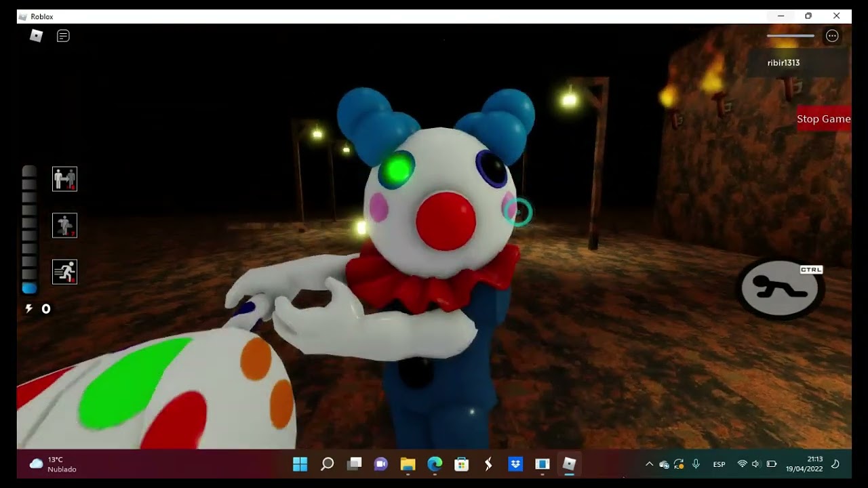Select player ribir1313 in the list
This screenshot has height=488, width=868.
tap(783, 62)
